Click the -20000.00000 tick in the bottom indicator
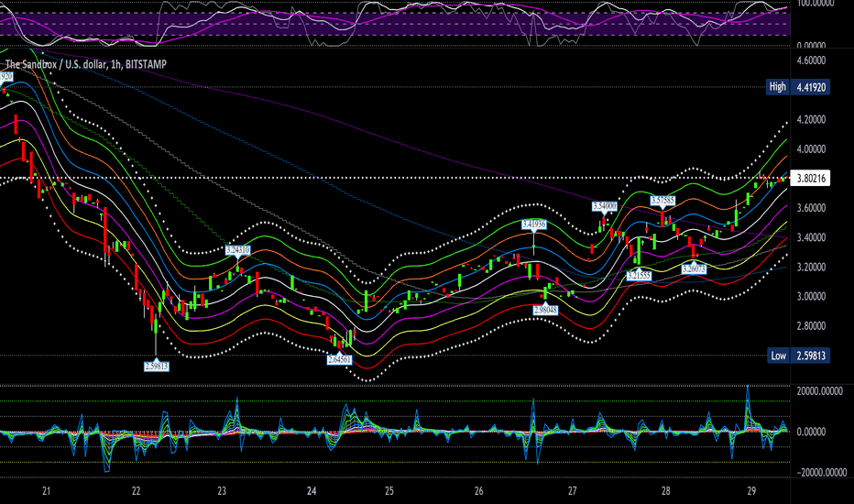Image resolution: width=854 pixels, height=504 pixels. [821, 473]
